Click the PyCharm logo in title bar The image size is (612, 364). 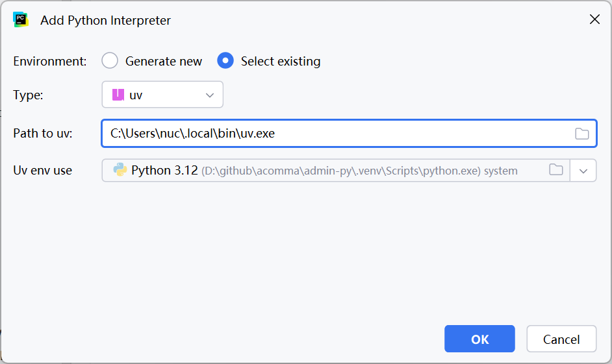click(21, 19)
